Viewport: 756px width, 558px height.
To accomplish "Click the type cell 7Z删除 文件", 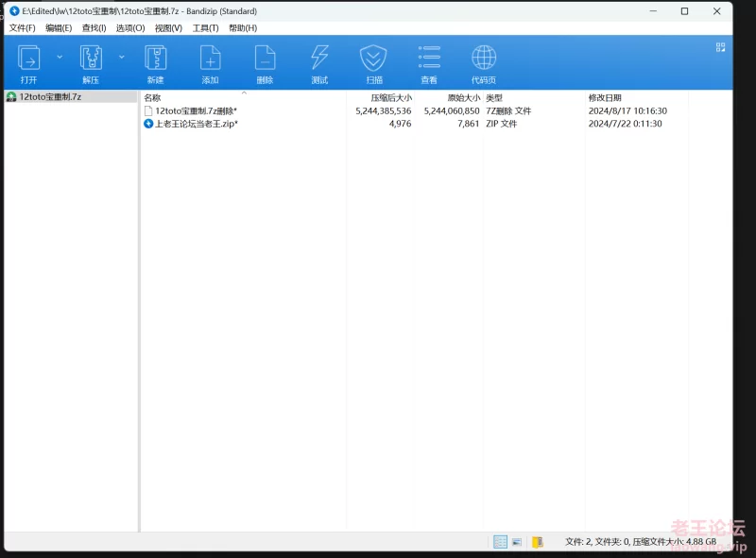I will tap(508, 110).
